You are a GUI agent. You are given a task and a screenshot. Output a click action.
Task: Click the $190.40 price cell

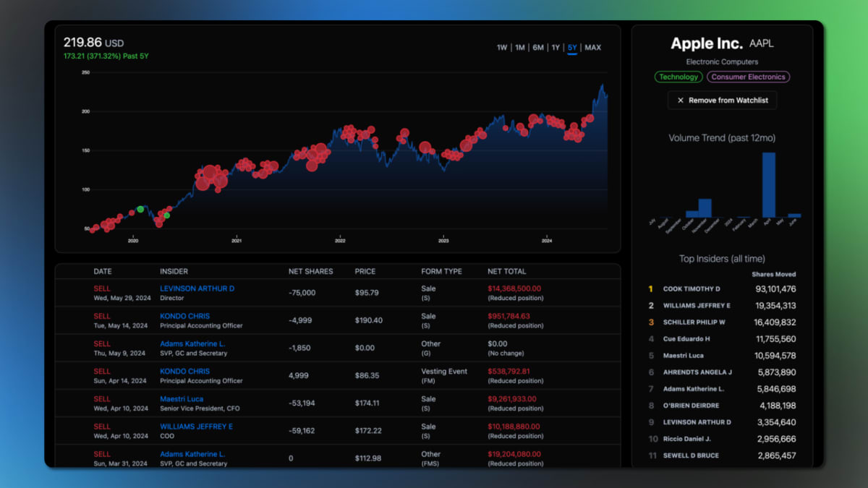(369, 320)
